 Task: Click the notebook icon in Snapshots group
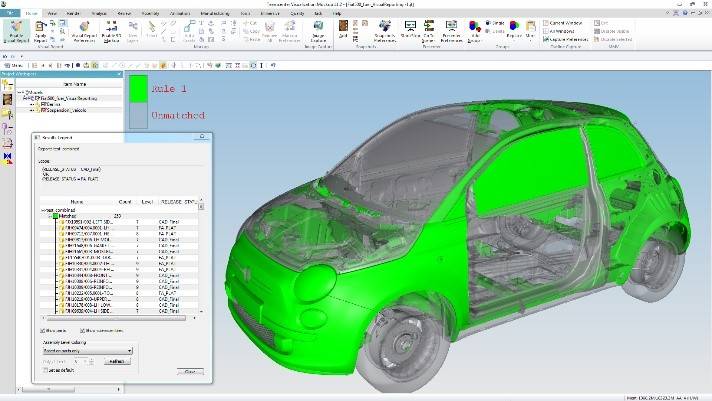(x=343, y=29)
